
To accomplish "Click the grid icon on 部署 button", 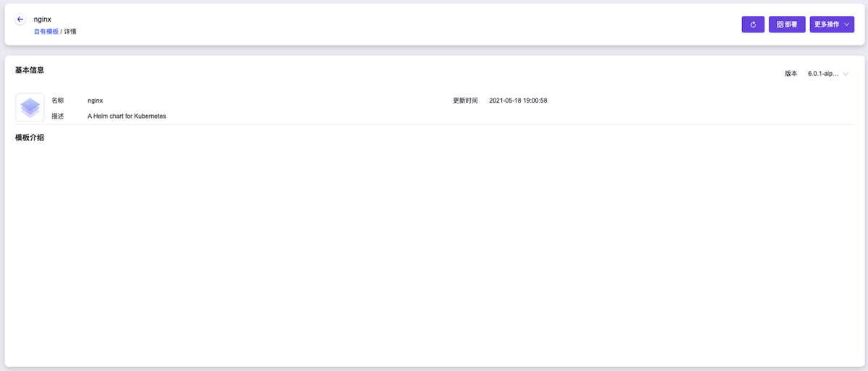I will (x=780, y=25).
